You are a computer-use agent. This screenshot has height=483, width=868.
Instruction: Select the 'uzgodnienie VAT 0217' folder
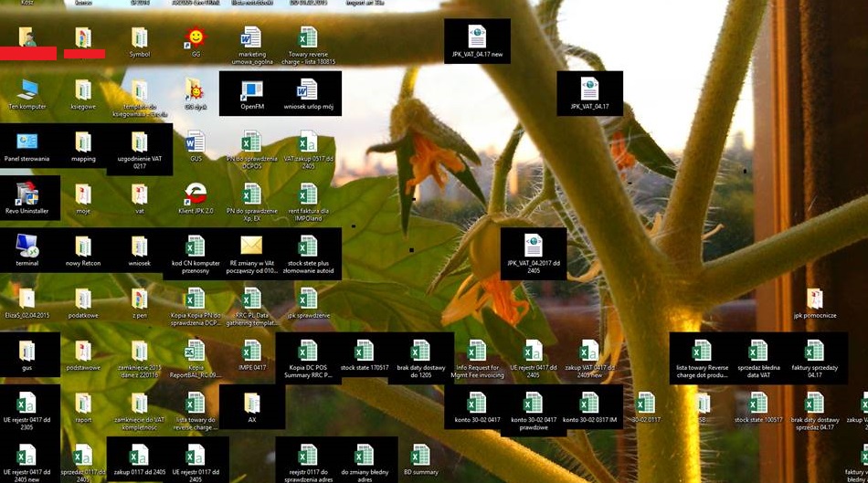coord(139,142)
